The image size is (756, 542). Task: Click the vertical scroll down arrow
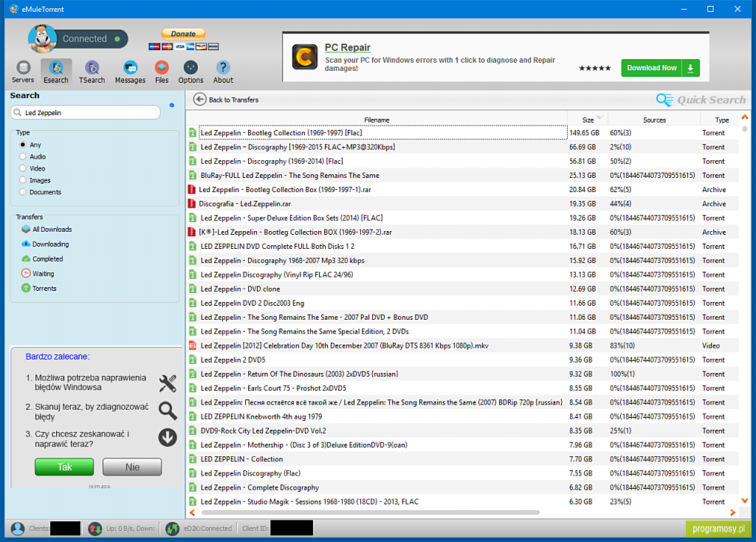point(745,501)
